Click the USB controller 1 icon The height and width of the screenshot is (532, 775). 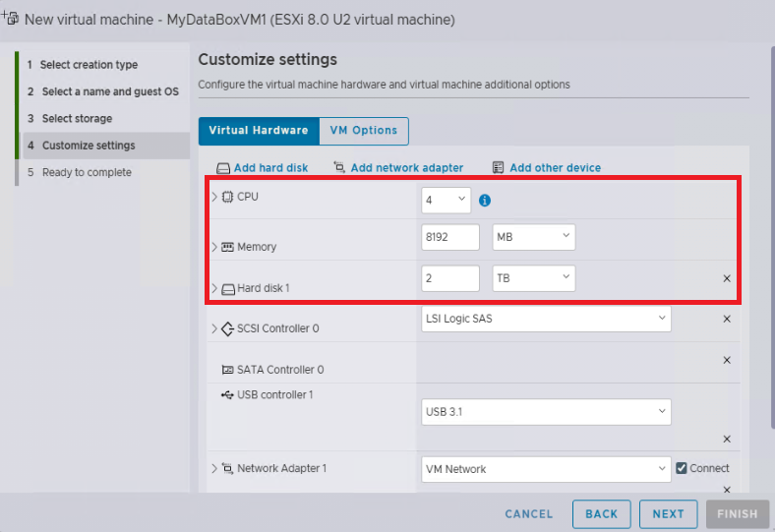(x=227, y=394)
